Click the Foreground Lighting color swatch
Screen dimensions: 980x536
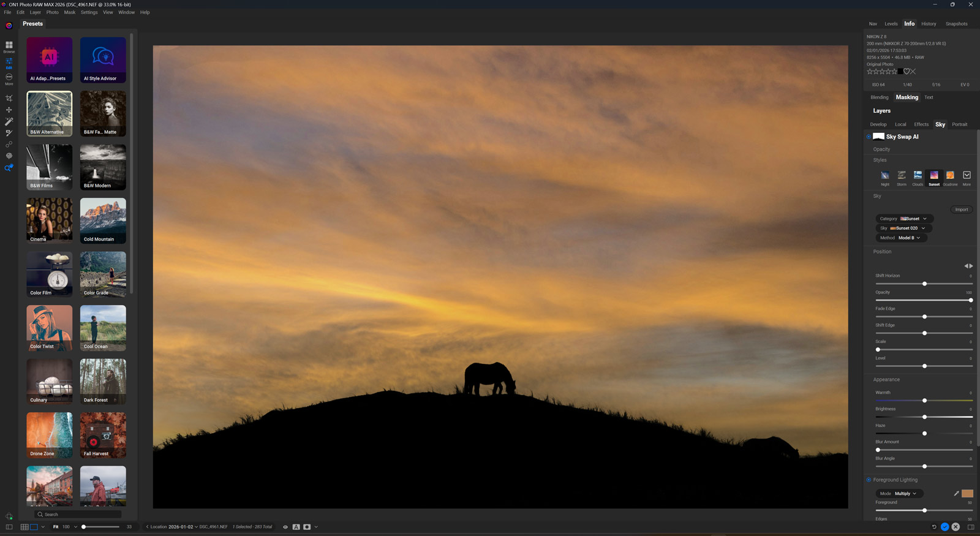[x=967, y=493]
